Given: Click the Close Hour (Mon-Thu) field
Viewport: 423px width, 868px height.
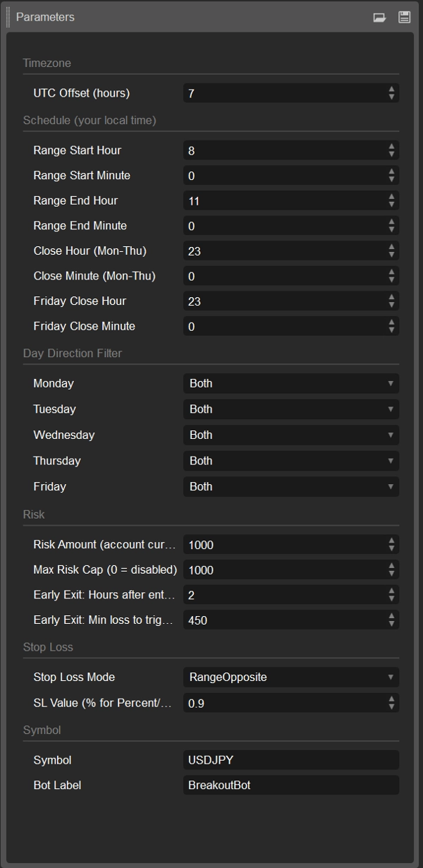Looking at the screenshot, I should (283, 251).
